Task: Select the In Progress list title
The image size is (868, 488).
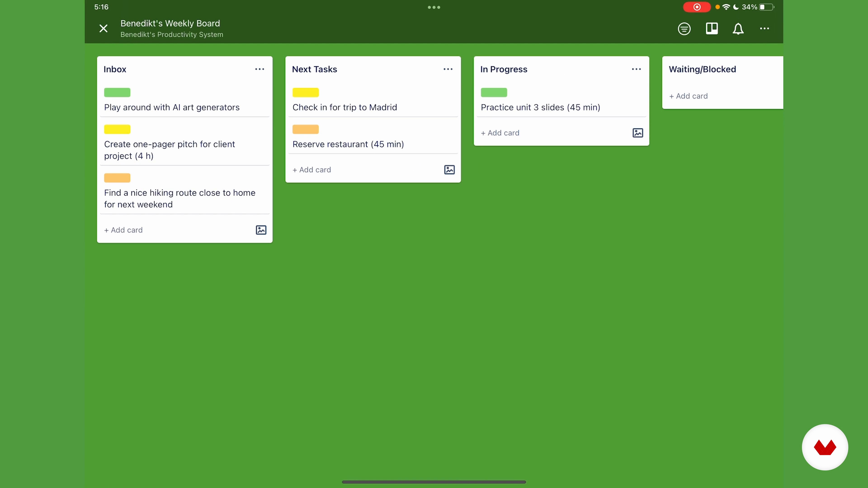Action: 504,69
